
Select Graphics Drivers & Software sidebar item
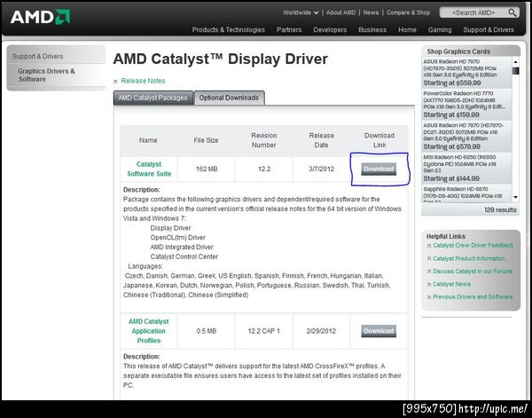tap(46, 75)
